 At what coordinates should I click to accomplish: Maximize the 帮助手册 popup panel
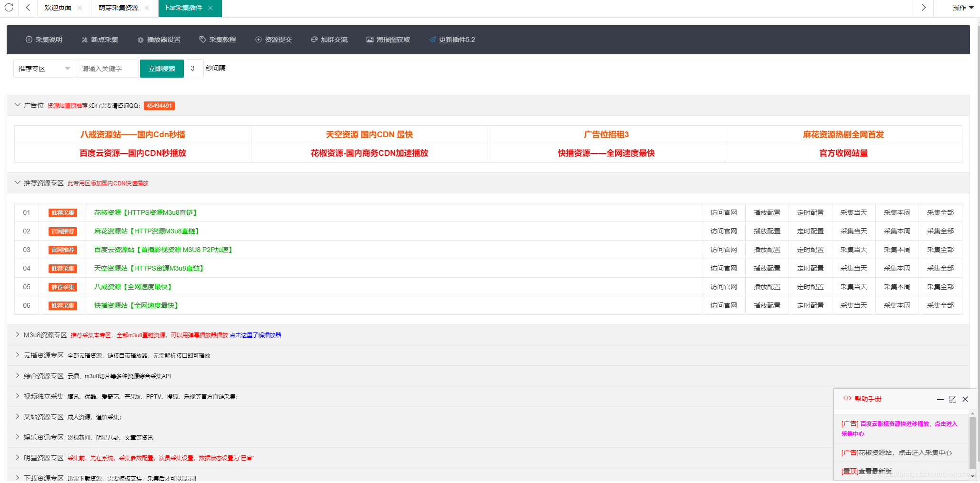[x=952, y=399]
